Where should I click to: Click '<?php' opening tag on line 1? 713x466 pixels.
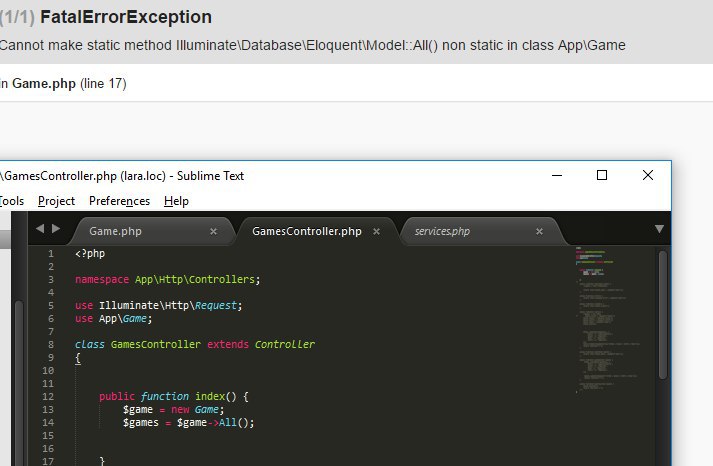point(90,253)
